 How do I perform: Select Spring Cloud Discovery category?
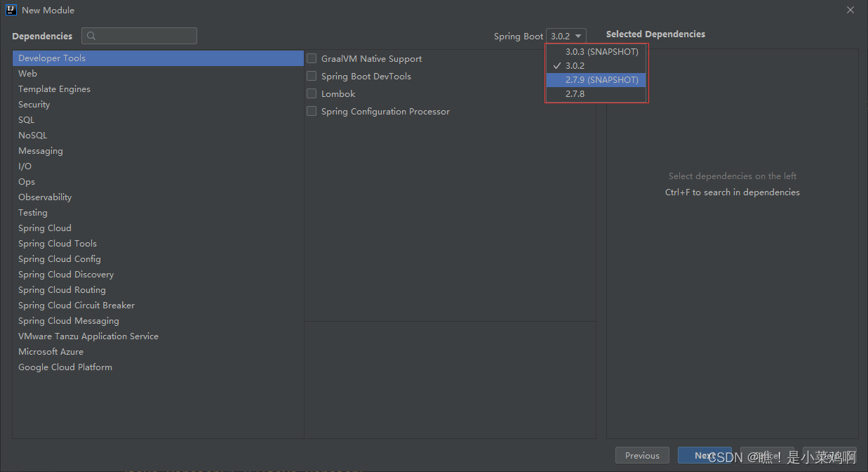(x=158, y=275)
